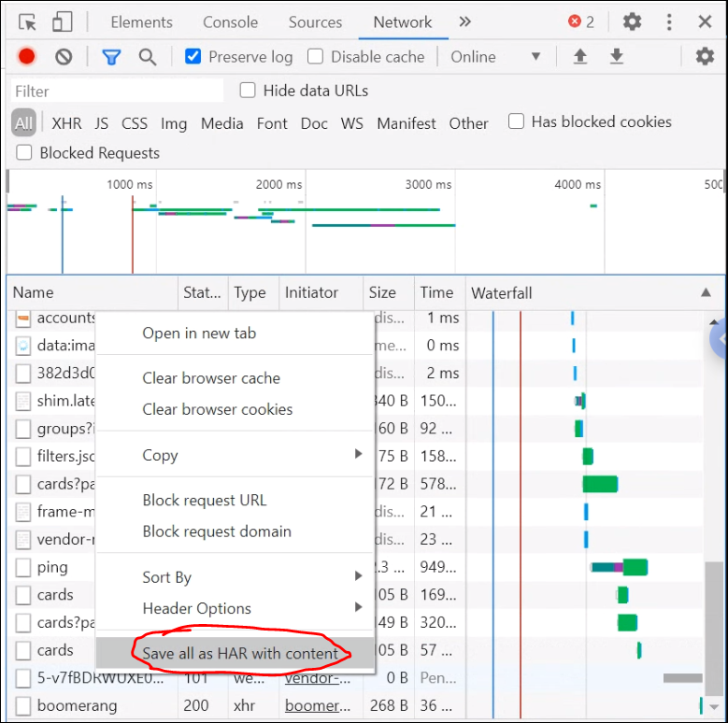Clear the network log with the circle-slash icon

pos(64,57)
